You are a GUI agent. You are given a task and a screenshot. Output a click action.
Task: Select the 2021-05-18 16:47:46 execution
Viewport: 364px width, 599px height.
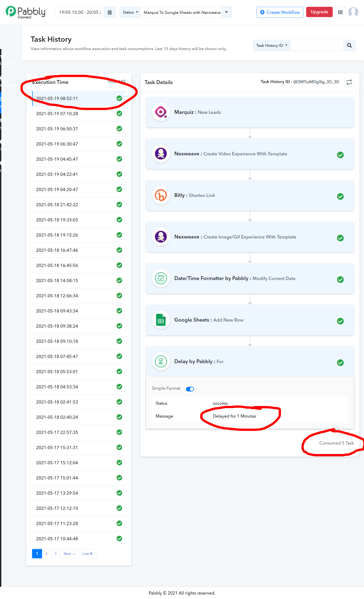click(79, 250)
